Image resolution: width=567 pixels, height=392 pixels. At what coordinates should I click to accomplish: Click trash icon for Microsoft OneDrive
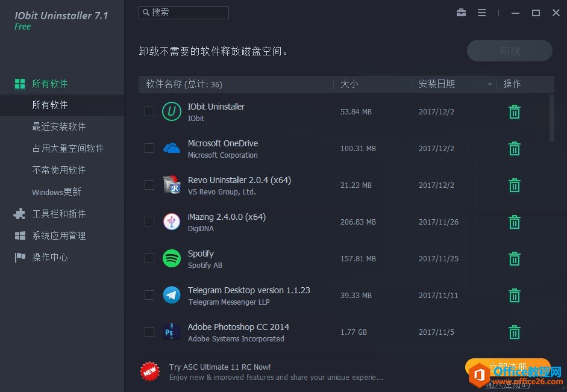click(x=514, y=149)
